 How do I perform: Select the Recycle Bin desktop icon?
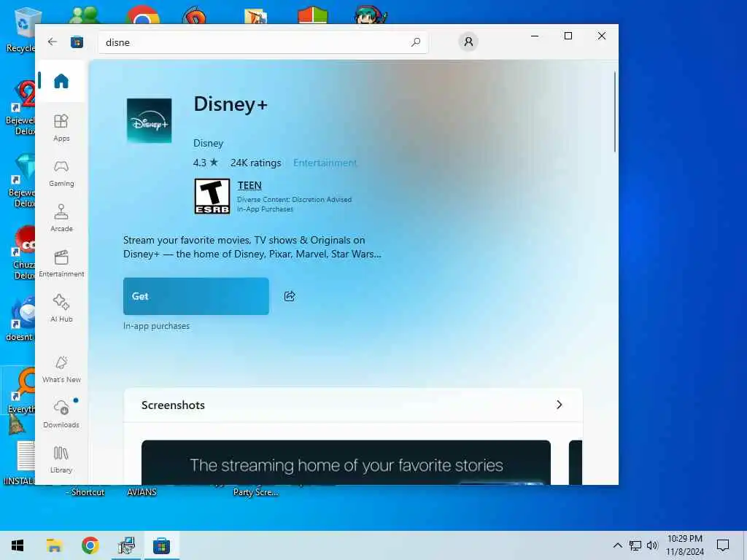point(21,29)
